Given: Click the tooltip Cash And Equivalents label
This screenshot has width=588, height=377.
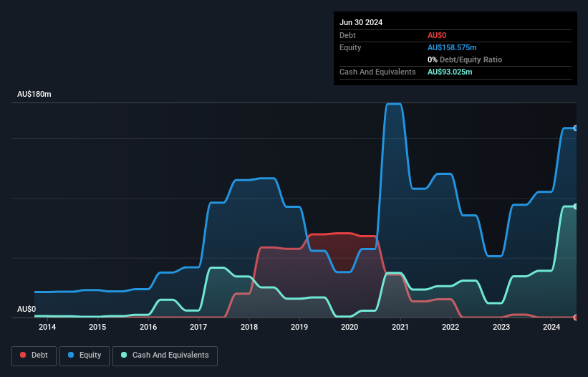Looking at the screenshot, I should click(377, 72).
